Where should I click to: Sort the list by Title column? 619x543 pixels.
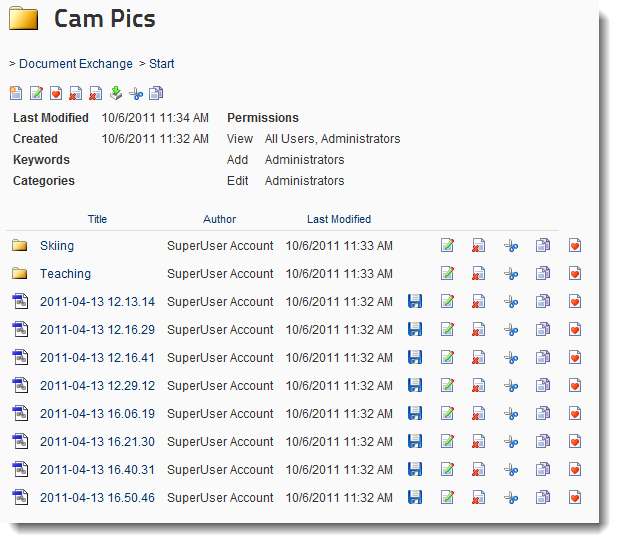point(97,219)
